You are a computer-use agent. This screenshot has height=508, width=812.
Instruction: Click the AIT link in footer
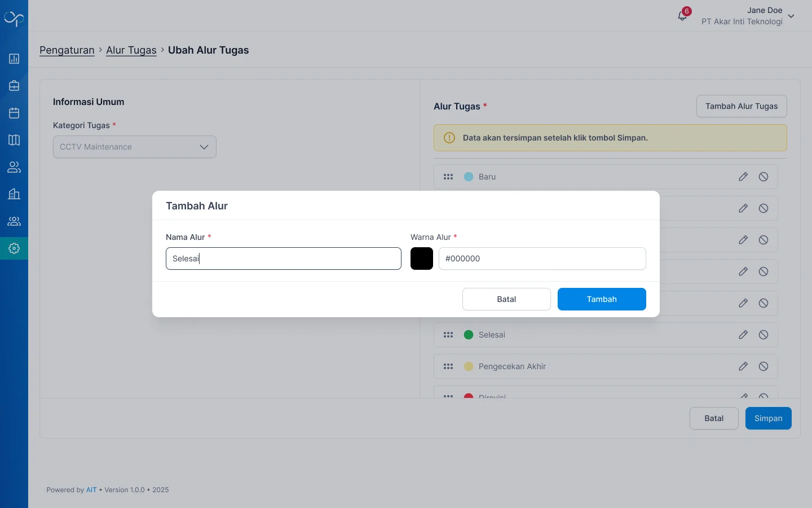click(91, 490)
